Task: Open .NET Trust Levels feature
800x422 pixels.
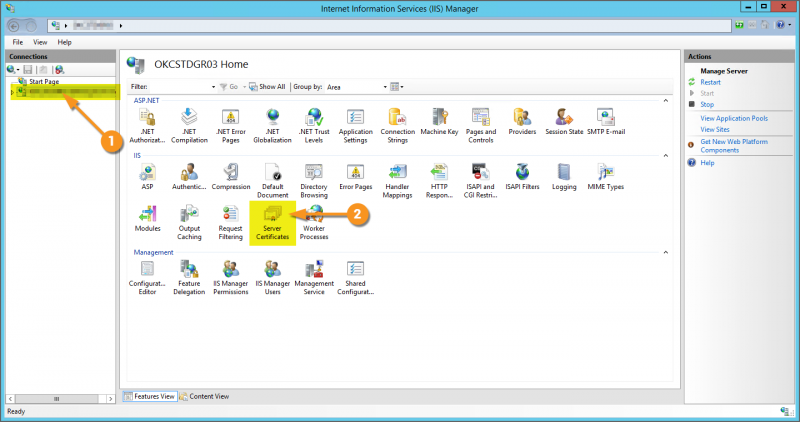Action: (x=314, y=126)
